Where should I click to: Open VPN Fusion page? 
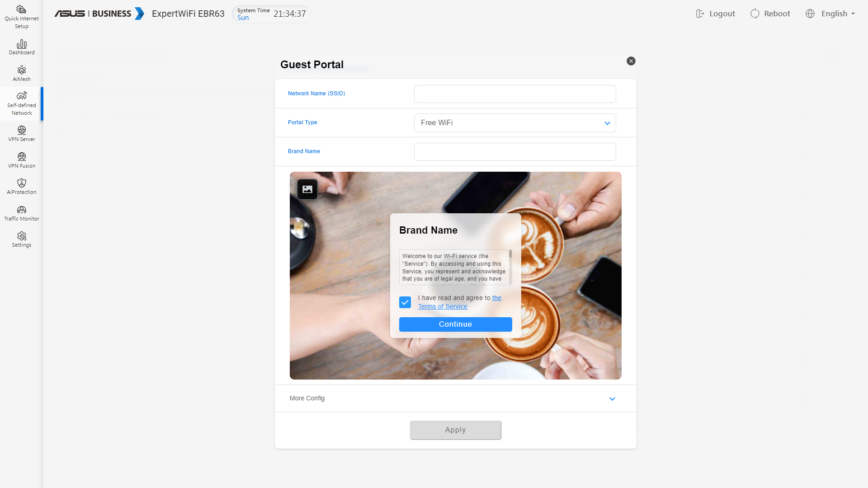tap(21, 160)
